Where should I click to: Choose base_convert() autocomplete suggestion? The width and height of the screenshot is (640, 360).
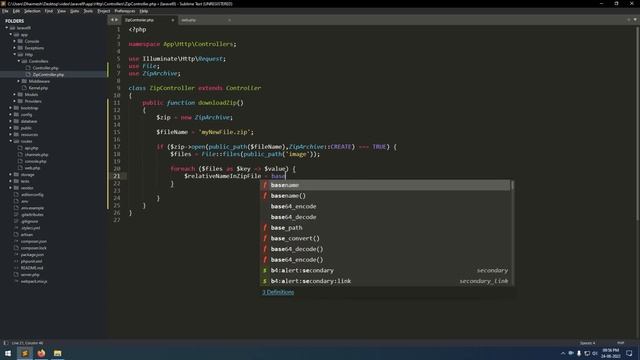tap(385, 238)
